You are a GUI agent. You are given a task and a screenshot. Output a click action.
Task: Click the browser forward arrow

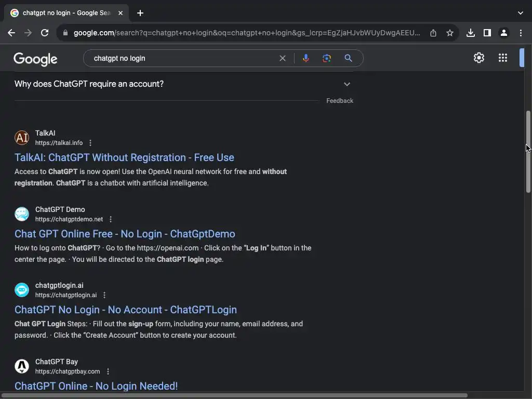pyautogui.click(x=28, y=33)
